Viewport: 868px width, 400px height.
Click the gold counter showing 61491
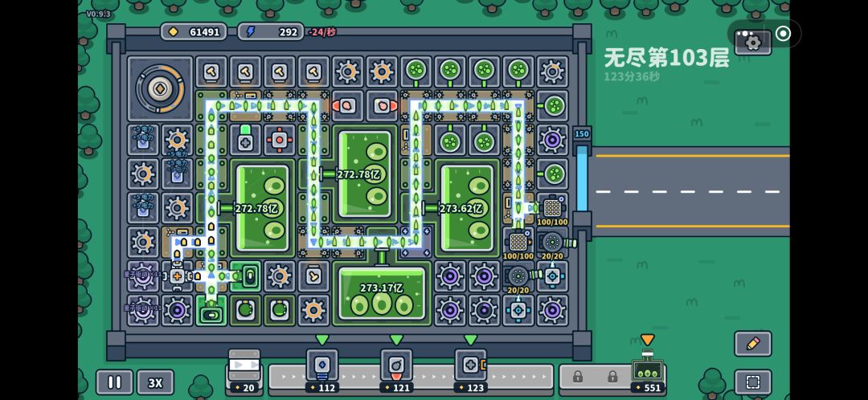194,31
